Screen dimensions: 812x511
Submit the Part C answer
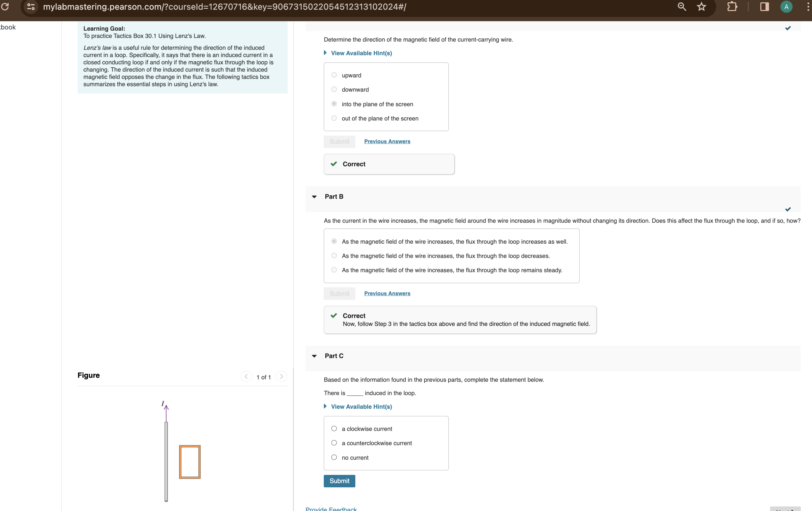pyautogui.click(x=339, y=481)
